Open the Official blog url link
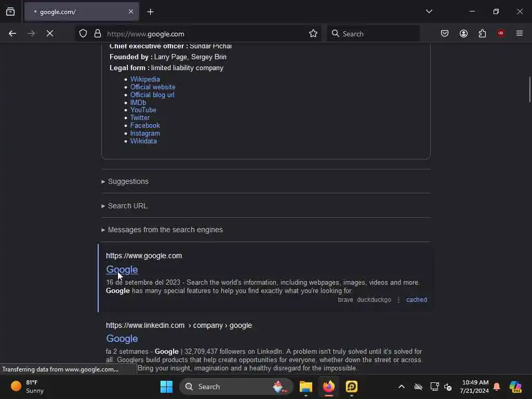The width and height of the screenshot is (532, 399). tap(152, 95)
